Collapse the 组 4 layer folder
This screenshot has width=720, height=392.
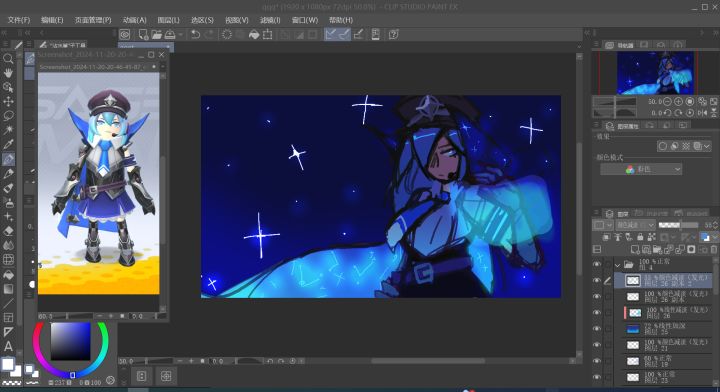pos(618,265)
